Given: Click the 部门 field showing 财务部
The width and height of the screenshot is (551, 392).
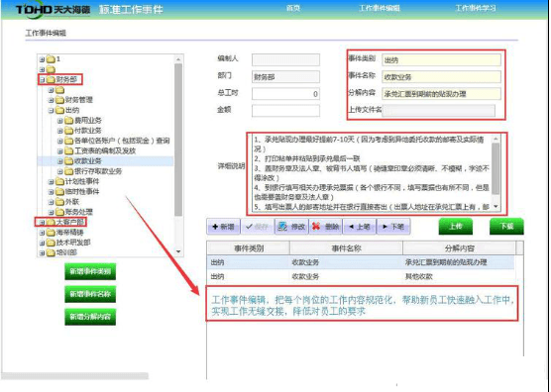Looking at the screenshot, I should (x=285, y=77).
